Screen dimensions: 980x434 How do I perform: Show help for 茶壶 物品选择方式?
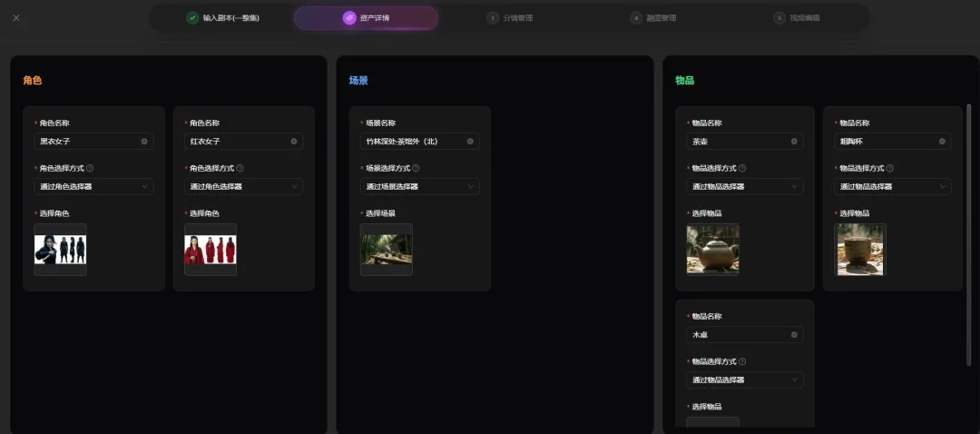point(742,168)
